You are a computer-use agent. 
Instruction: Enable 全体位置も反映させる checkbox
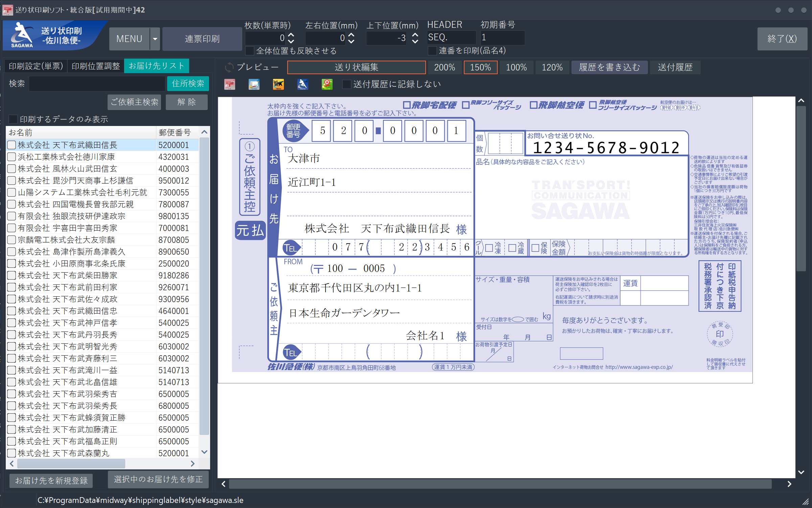pos(250,51)
